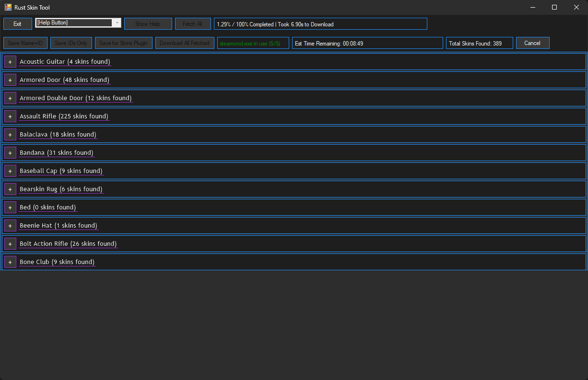Screen dimensions: 588x380
Task: Click plus icon for Beenie Hat
Action: [10, 226]
